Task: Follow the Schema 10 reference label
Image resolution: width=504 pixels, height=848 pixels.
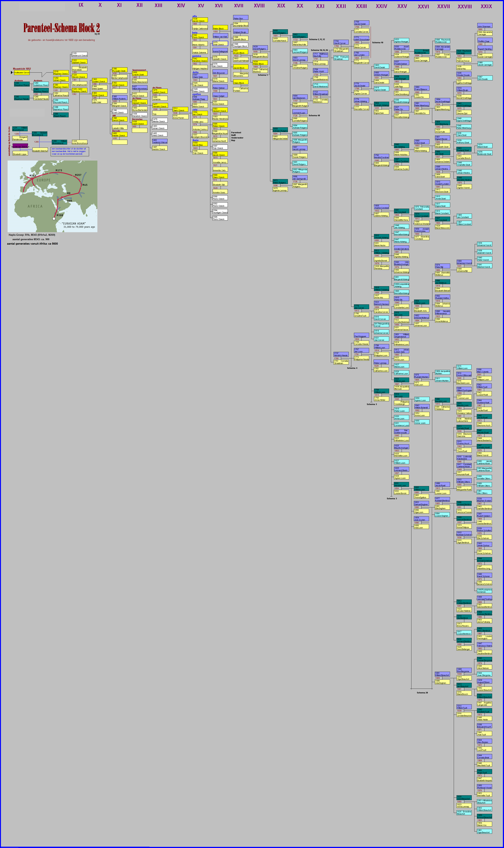Action: (377, 43)
